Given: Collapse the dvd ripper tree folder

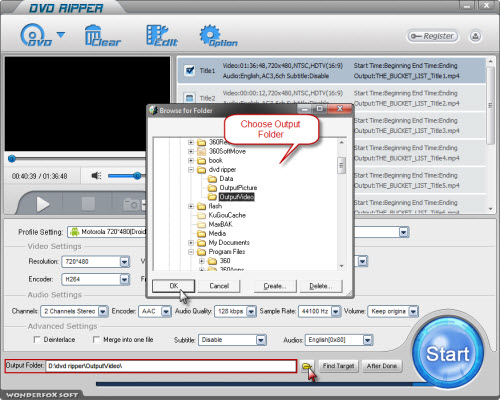Looking at the screenshot, I should [191, 170].
